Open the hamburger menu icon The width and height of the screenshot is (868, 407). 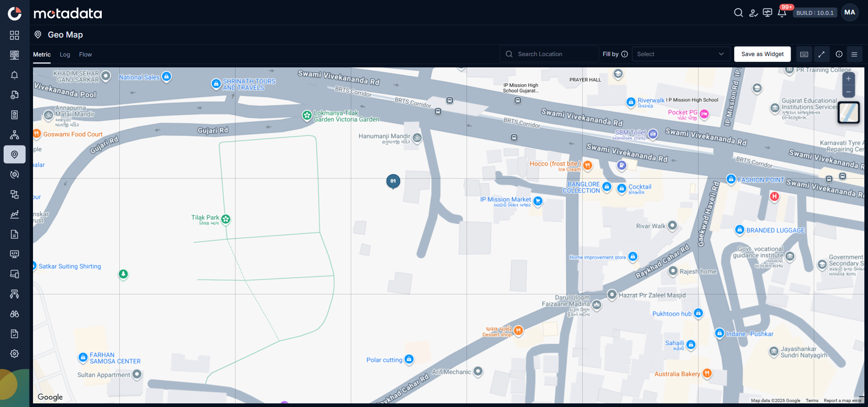click(854, 54)
